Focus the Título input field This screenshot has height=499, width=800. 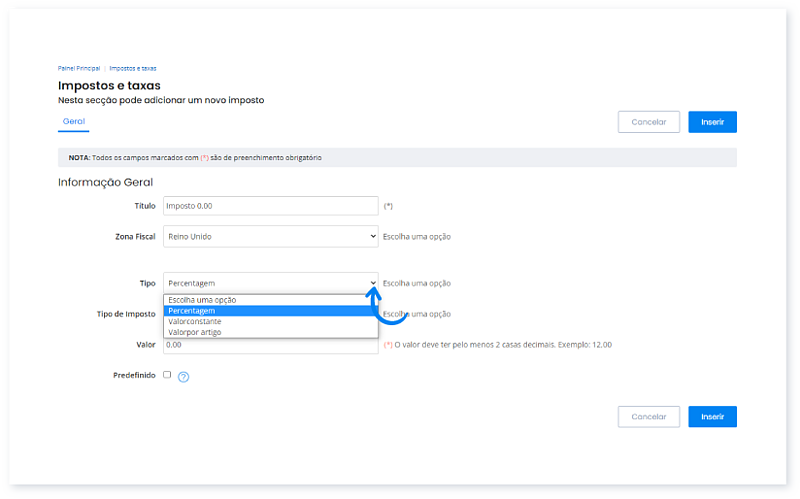[270, 205]
